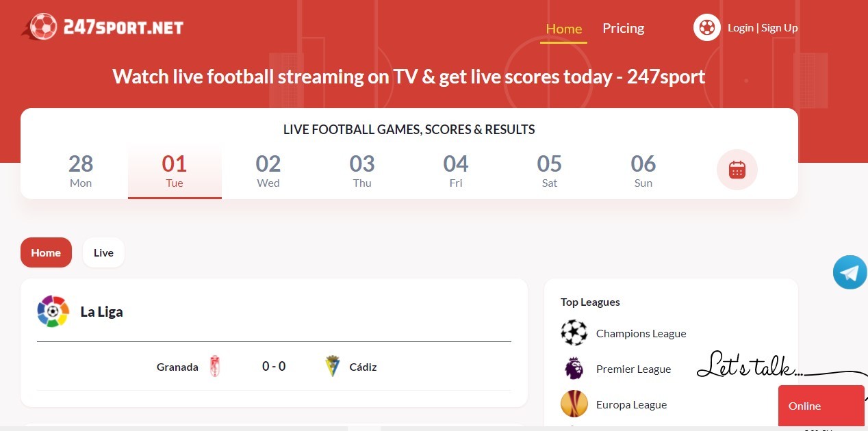Click the Cádiz club crest
Image resolution: width=868 pixels, height=431 pixels.
pos(332,366)
